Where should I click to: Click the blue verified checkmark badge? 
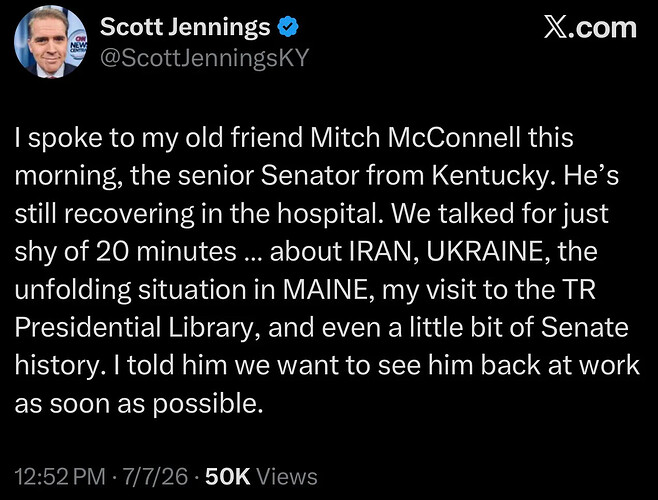coord(288,27)
